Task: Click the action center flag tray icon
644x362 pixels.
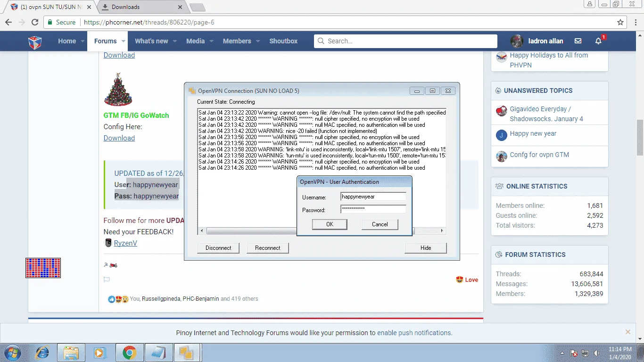Action: [x=574, y=353]
